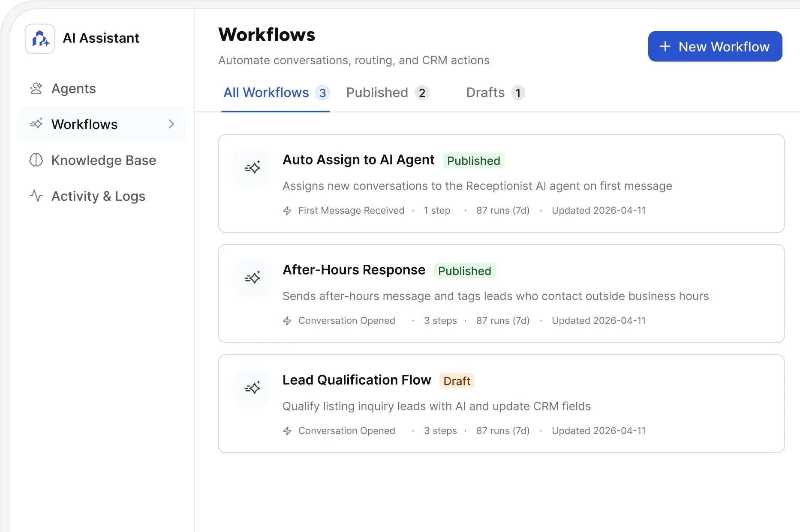Click the 'Automate conversations, routing, and CRM actions' subtitle
Viewport: 800px width, 532px height.
354,60
